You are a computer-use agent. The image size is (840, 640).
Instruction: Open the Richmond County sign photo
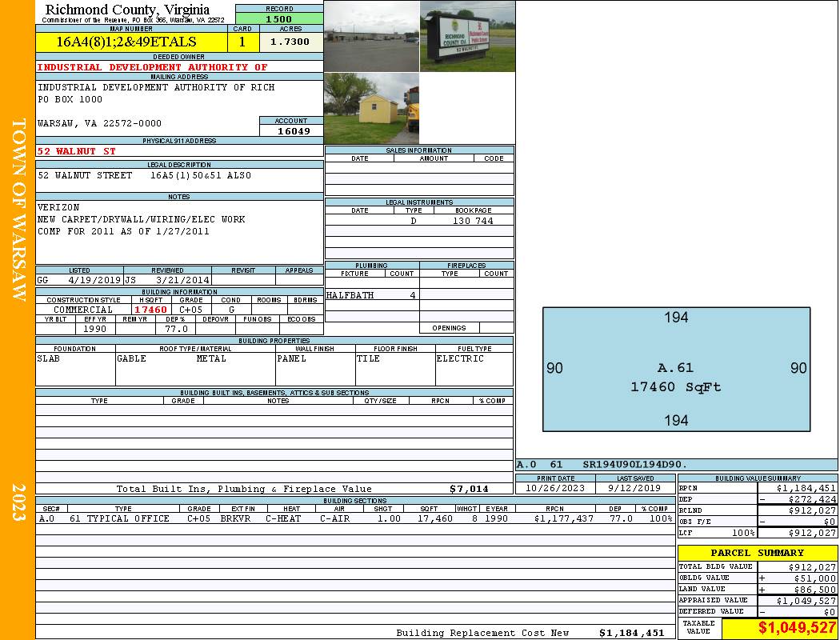click(x=467, y=36)
